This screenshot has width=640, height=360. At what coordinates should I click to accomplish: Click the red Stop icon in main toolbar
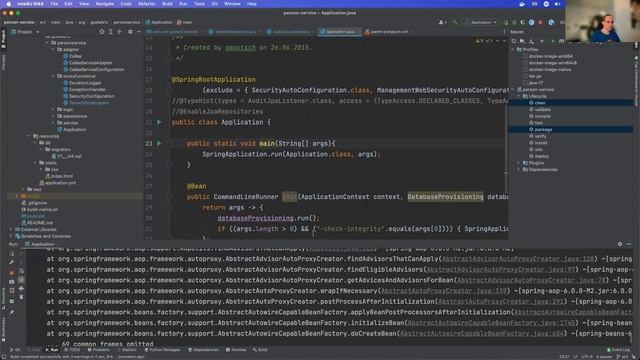click(x=541, y=22)
